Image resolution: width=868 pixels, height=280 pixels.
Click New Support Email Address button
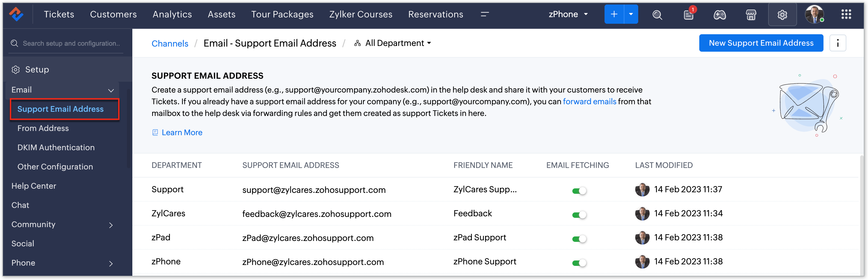click(761, 43)
